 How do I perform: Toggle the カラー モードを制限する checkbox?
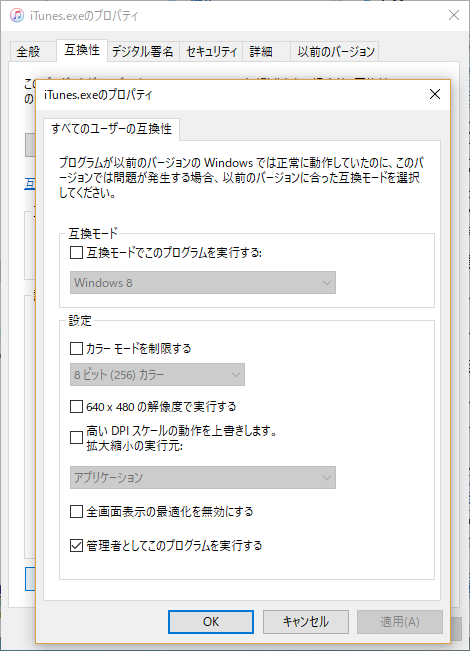click(76, 348)
